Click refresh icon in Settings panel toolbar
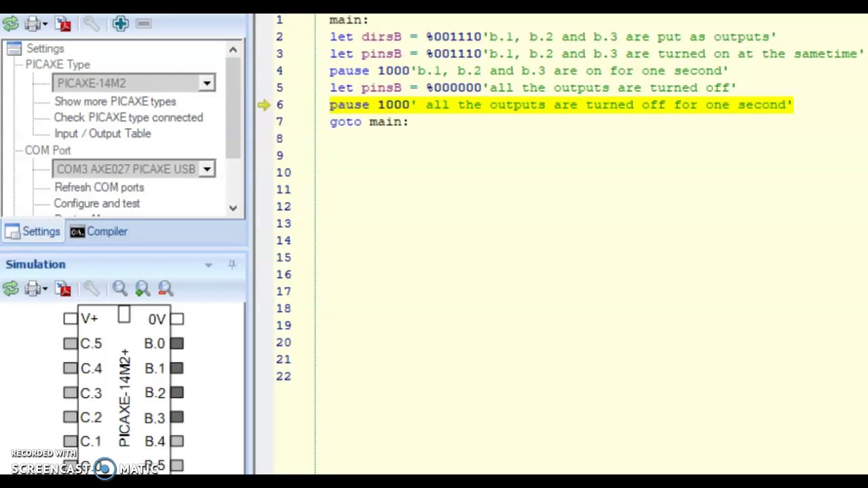The width and height of the screenshot is (868, 488). tap(10, 24)
